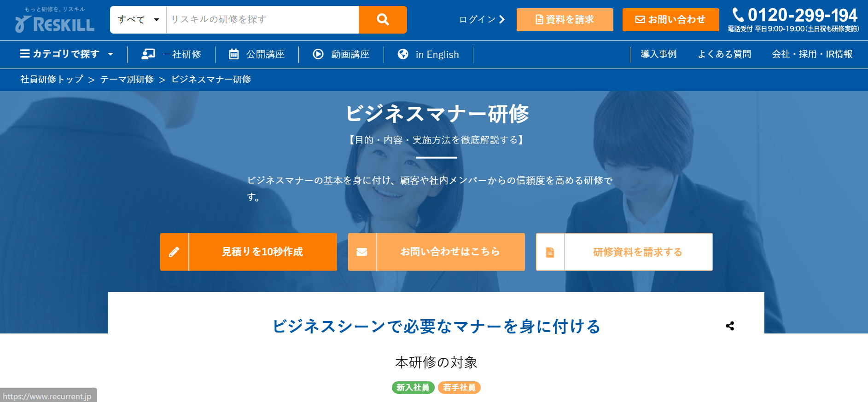Click the orange search magnifier button
The image size is (868, 402).
[382, 20]
